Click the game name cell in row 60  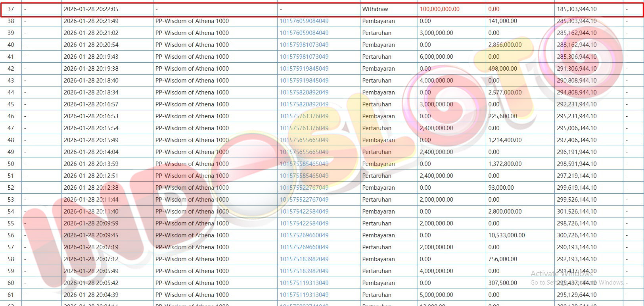192,283
